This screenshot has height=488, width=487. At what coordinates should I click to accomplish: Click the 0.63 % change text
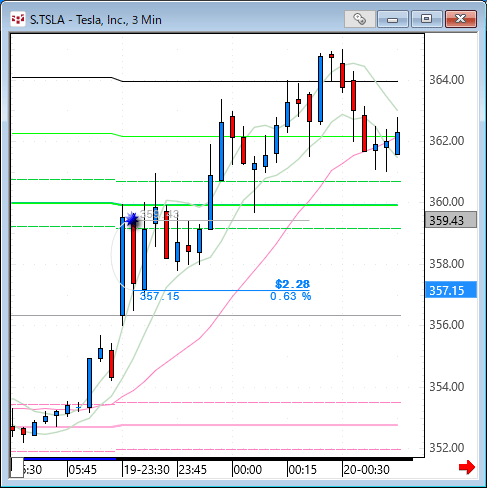tap(290, 296)
